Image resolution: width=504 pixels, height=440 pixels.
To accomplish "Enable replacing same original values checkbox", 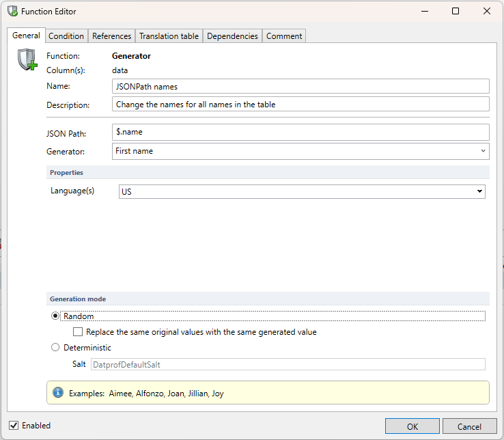I will pos(78,332).
